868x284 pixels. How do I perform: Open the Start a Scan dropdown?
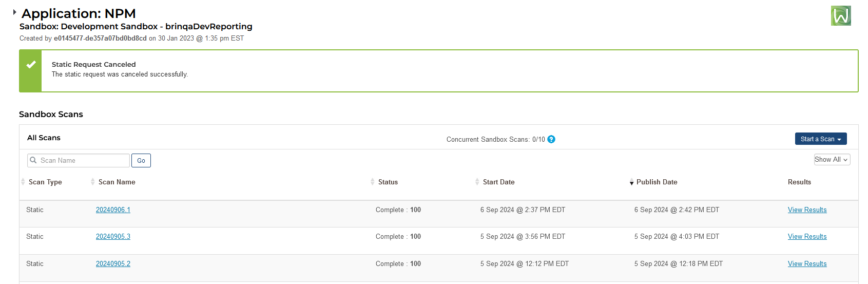[821, 139]
